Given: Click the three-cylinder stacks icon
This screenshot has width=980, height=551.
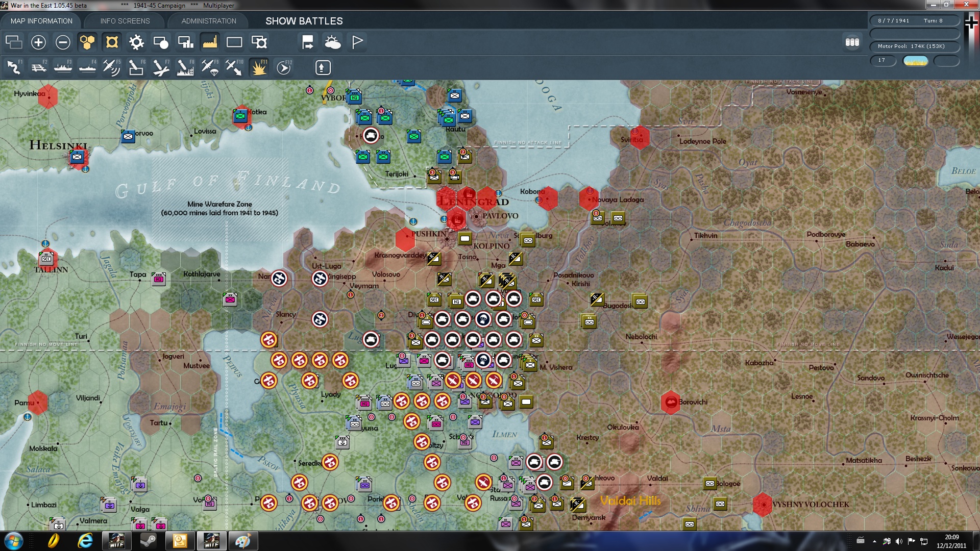Looking at the screenshot, I should coord(852,42).
